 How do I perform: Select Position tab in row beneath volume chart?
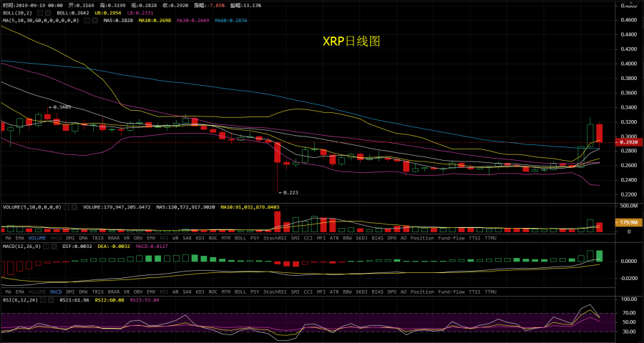tap(421, 237)
